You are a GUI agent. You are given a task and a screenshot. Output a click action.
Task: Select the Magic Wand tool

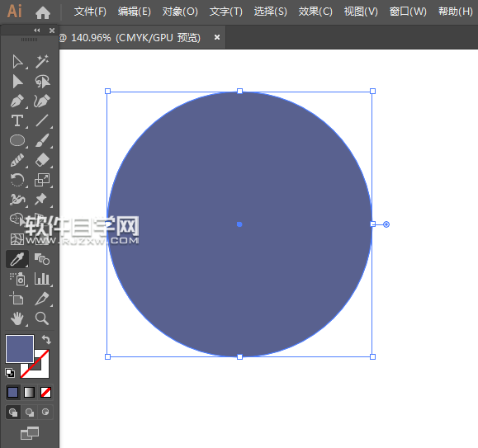[42, 62]
